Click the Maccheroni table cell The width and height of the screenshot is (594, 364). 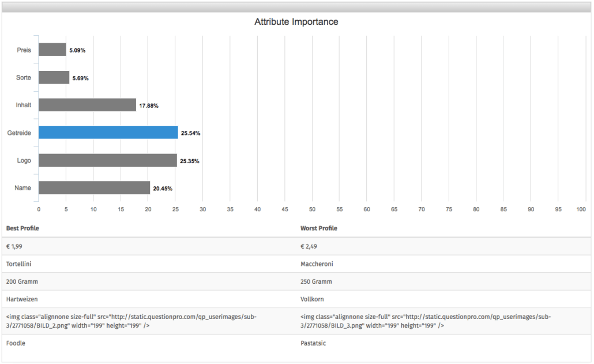(317, 264)
